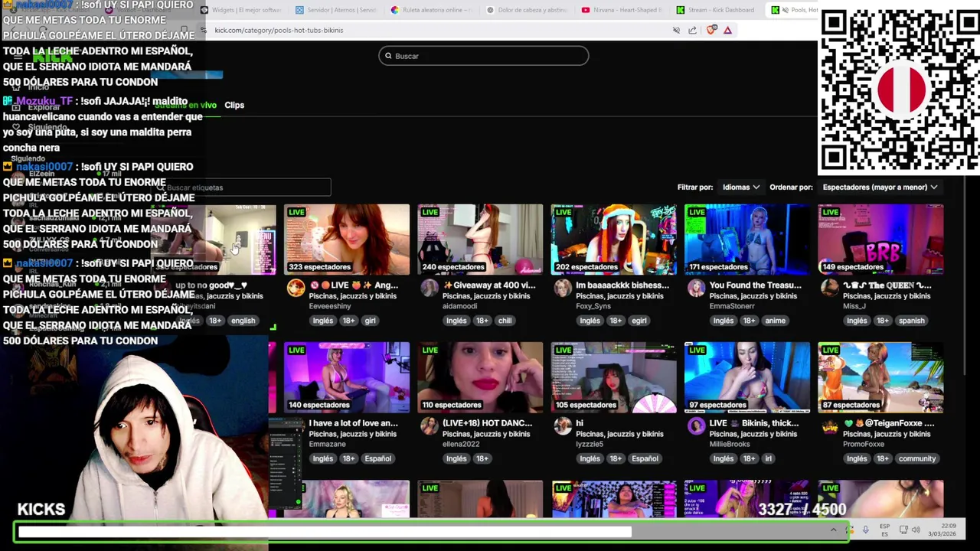Click the search magnifier icon in Buscar box
Image resolution: width=980 pixels, height=551 pixels.
(388, 56)
